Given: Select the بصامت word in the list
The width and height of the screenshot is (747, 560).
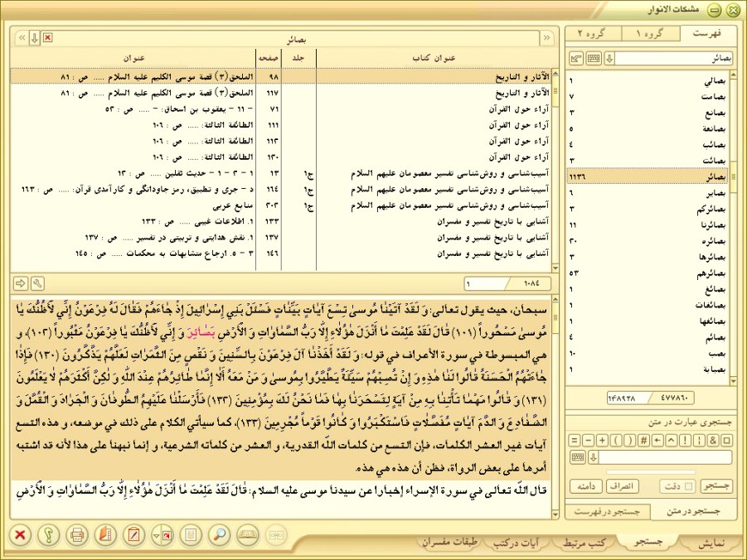Looking at the screenshot, I should pyautogui.click(x=648, y=97).
